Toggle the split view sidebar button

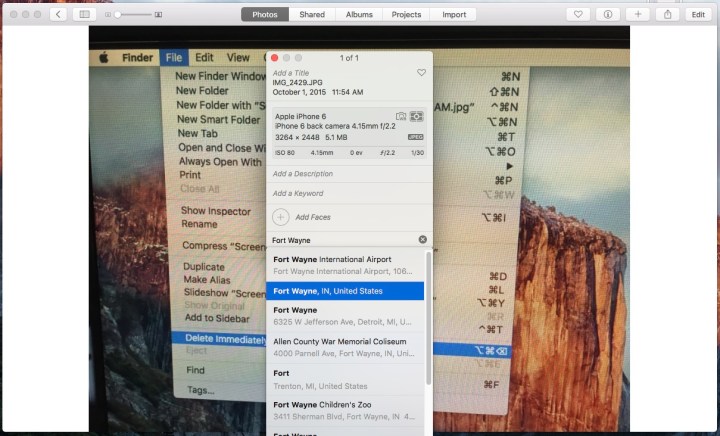click(84, 14)
